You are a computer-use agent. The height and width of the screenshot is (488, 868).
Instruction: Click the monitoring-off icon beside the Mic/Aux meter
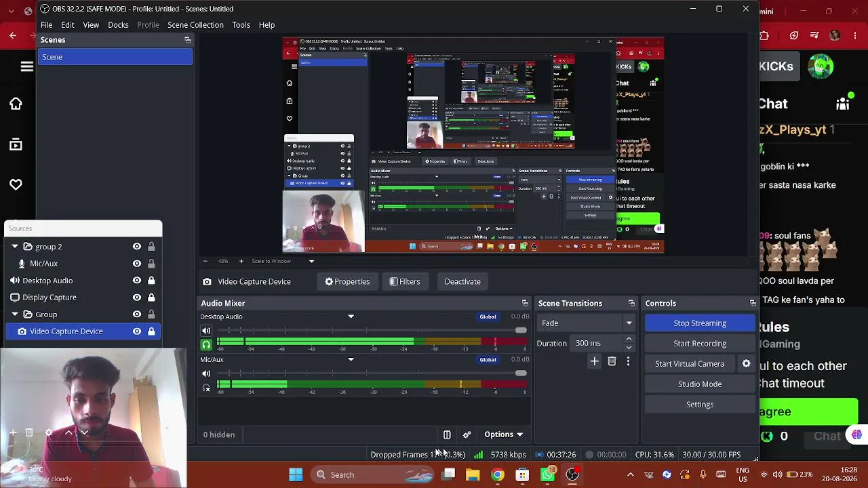[206, 388]
